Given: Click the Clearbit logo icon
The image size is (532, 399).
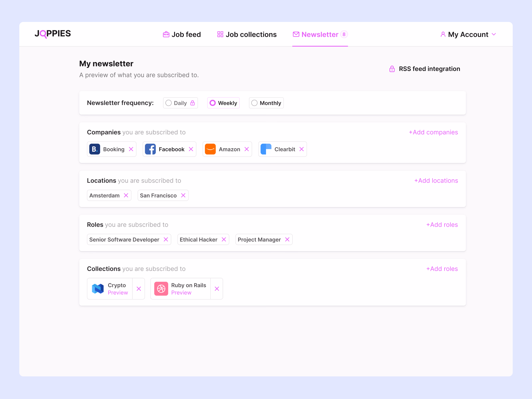Looking at the screenshot, I should (266, 149).
